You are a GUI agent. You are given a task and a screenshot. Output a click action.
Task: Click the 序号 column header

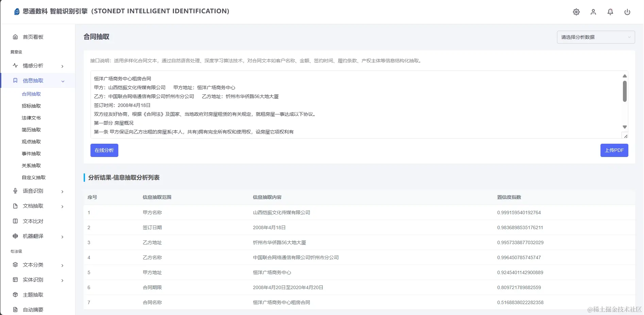(x=92, y=197)
